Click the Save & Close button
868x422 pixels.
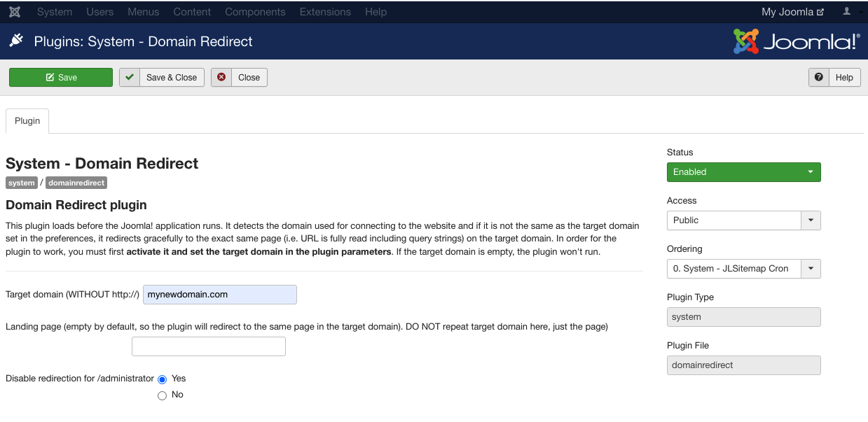pyautogui.click(x=162, y=78)
